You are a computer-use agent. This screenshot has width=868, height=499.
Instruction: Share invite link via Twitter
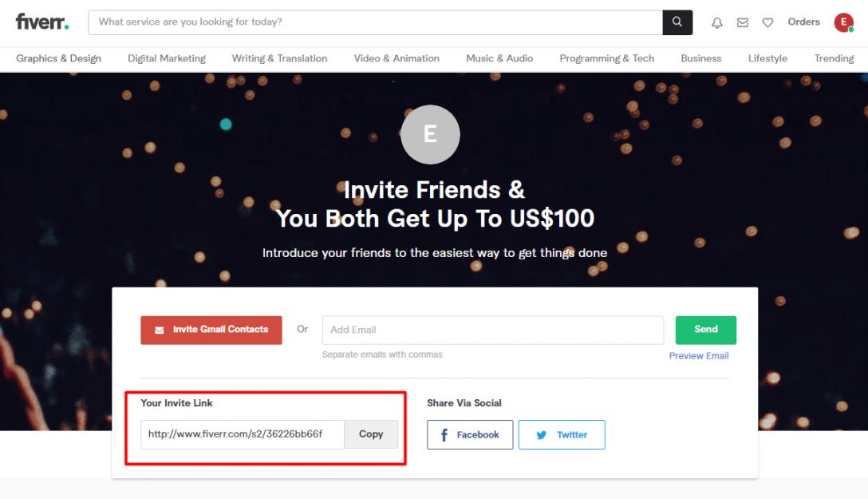point(562,435)
